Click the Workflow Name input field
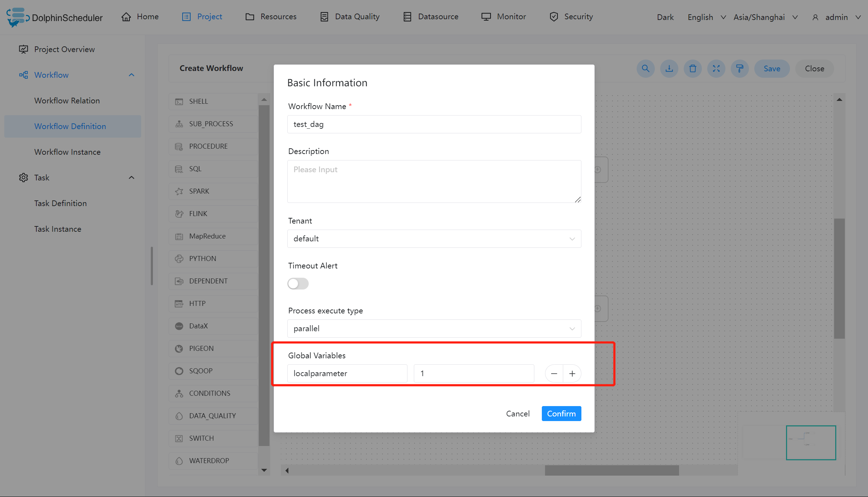The width and height of the screenshot is (868, 497). pyautogui.click(x=434, y=124)
